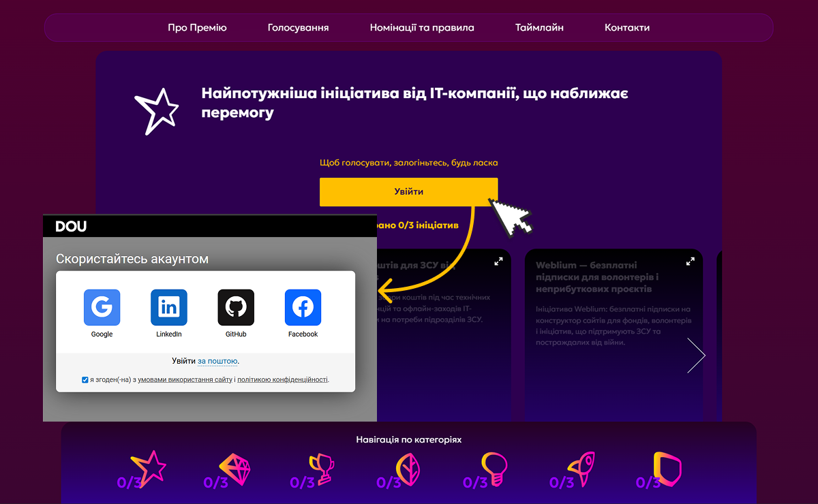This screenshot has width=818, height=504.
Task: Sign in with the LinkedIn icon
Action: click(x=168, y=307)
